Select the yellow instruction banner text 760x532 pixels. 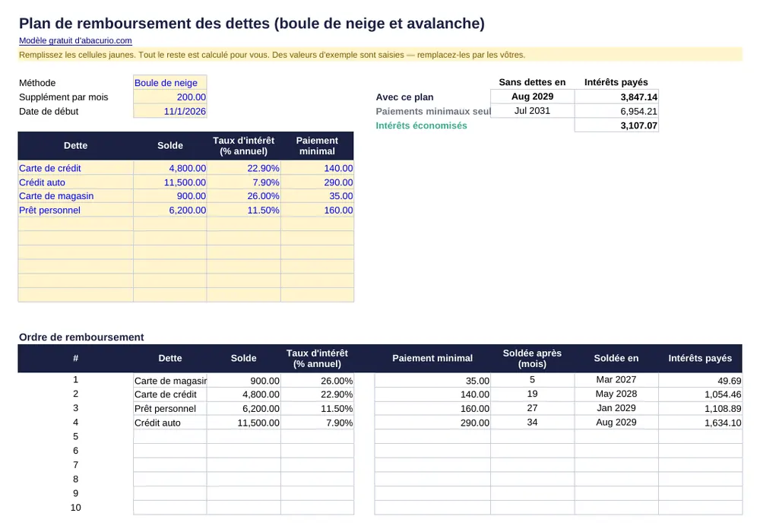click(x=272, y=55)
